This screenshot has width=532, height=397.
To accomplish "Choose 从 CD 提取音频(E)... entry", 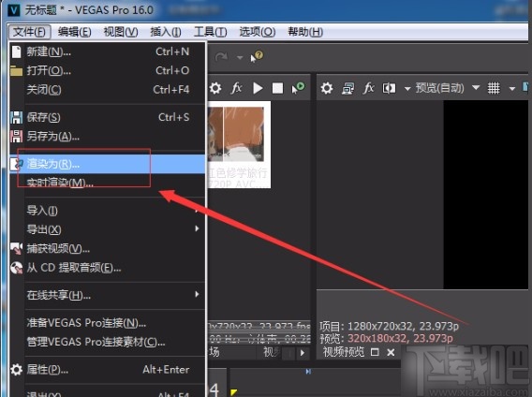I will 107,268.
